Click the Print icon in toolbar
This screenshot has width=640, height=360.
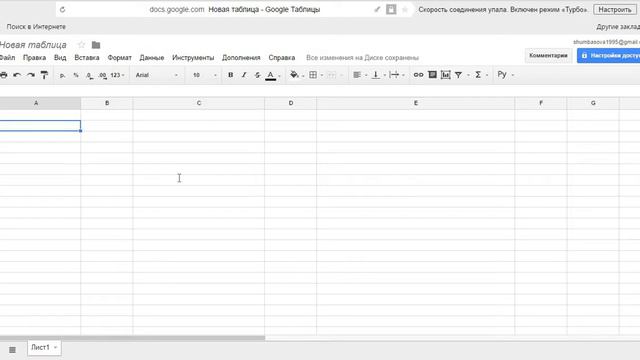pyautogui.click(x=3, y=75)
